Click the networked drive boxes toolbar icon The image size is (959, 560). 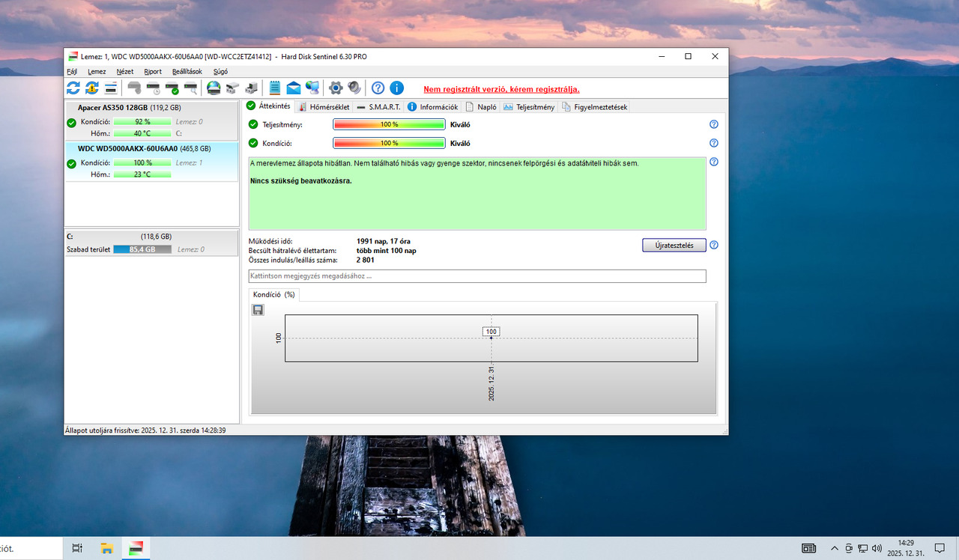pos(233,88)
